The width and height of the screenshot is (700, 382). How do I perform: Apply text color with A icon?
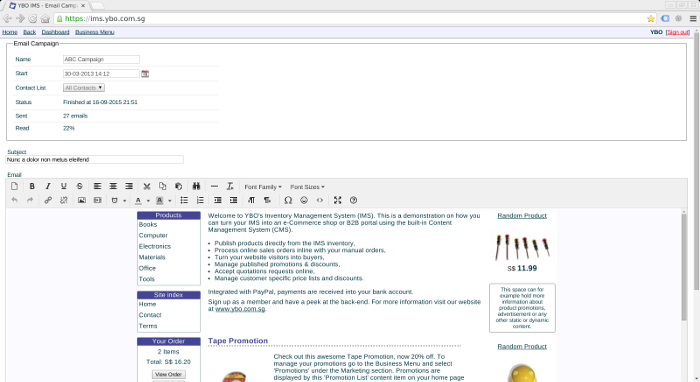[138, 200]
